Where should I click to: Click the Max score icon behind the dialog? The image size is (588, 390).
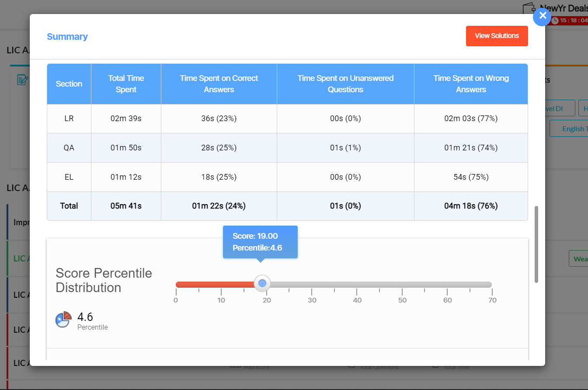[x=236, y=366]
